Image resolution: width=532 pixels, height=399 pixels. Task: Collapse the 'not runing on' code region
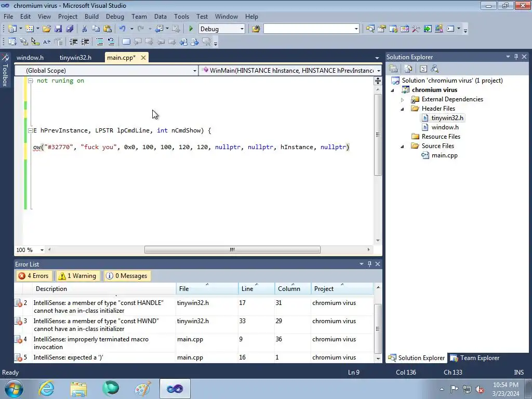point(30,81)
